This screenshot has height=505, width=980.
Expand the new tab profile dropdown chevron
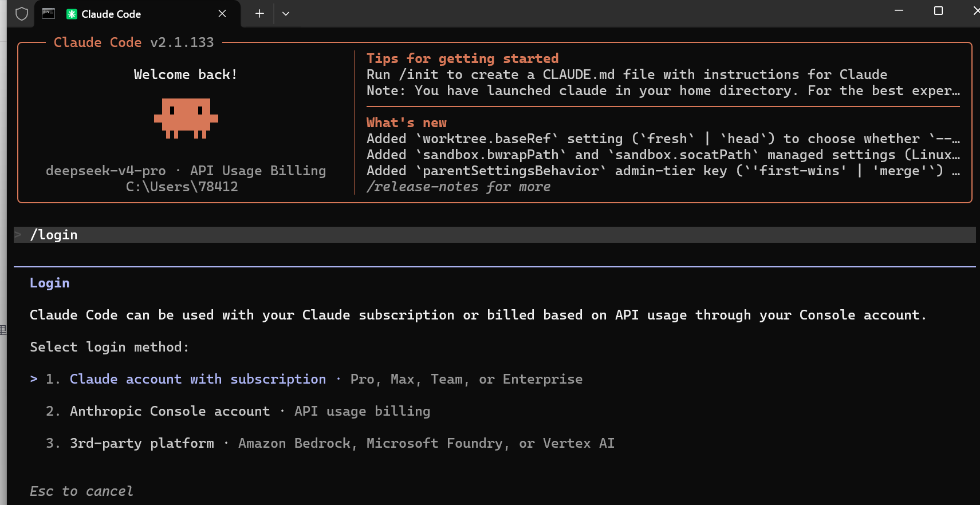(x=286, y=14)
